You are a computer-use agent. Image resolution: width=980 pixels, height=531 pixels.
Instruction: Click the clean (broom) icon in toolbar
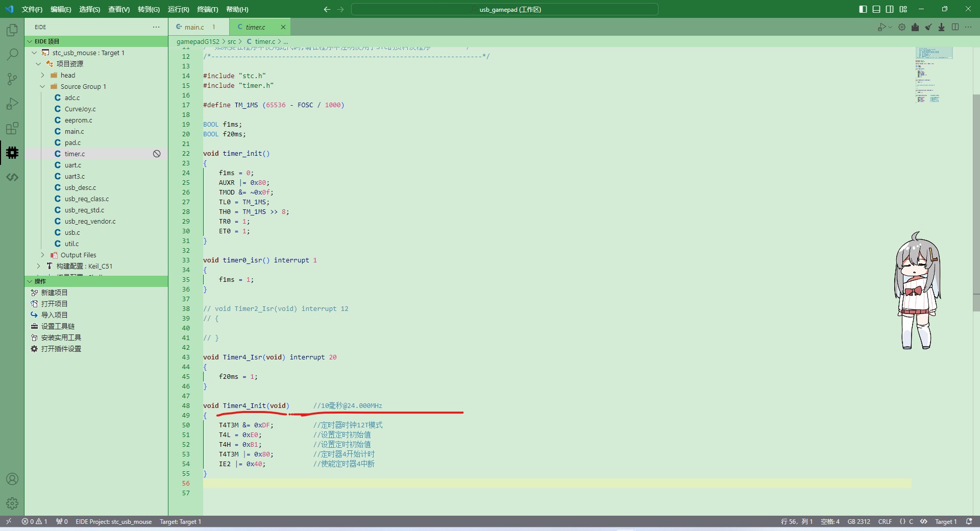point(928,27)
